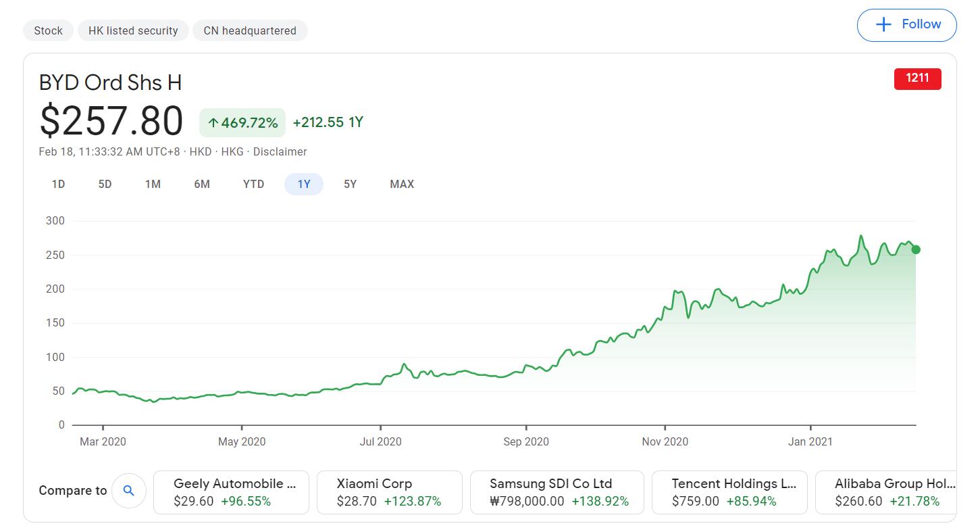Click the Compare to search icon
This screenshot has height=532, width=980.
pyautogui.click(x=129, y=491)
